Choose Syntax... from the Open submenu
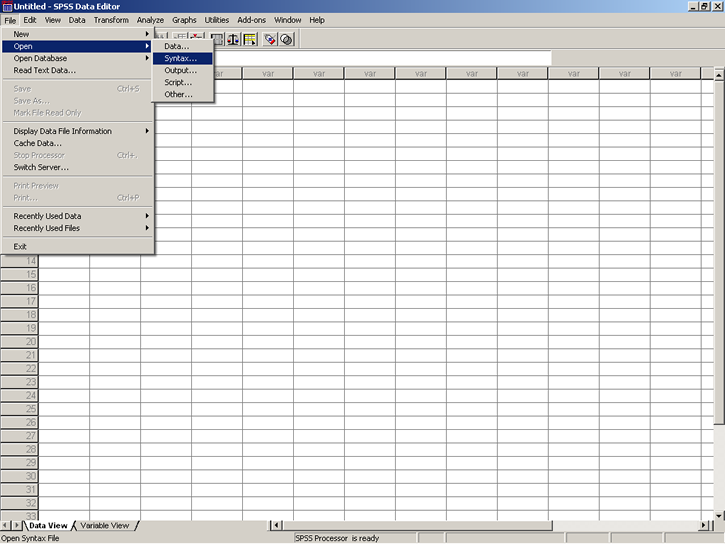 click(x=183, y=58)
